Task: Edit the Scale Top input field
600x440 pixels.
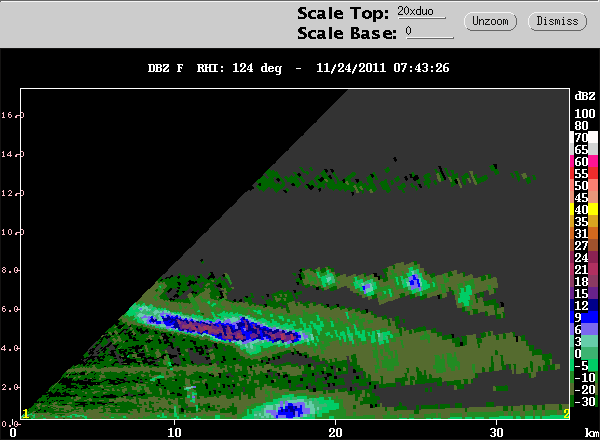Action: coord(422,11)
